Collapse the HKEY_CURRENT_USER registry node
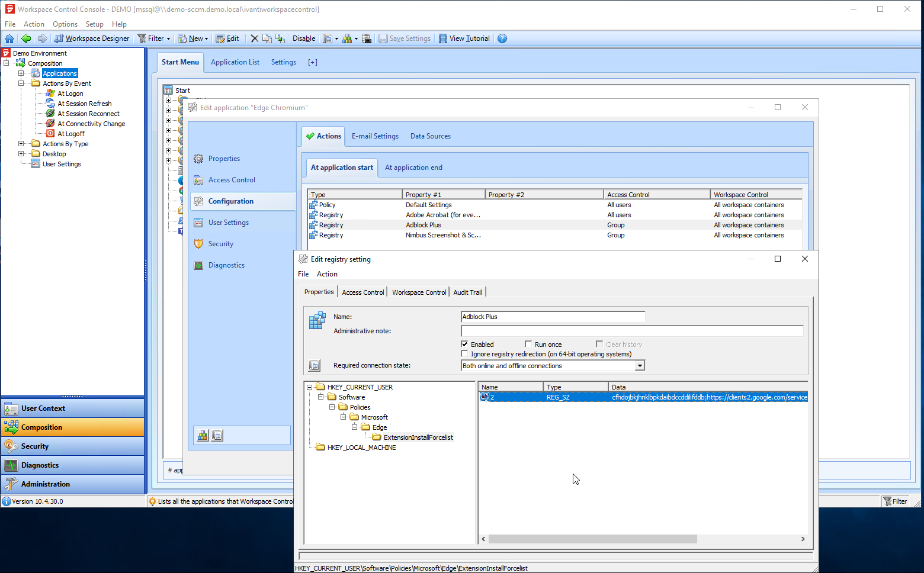The width and height of the screenshot is (924, 573). click(x=310, y=387)
